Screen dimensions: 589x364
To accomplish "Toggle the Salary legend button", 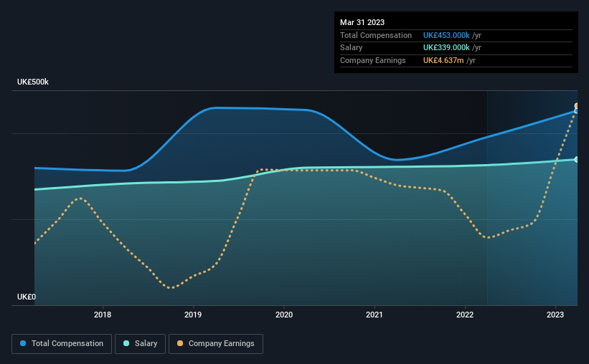I will pos(140,344).
